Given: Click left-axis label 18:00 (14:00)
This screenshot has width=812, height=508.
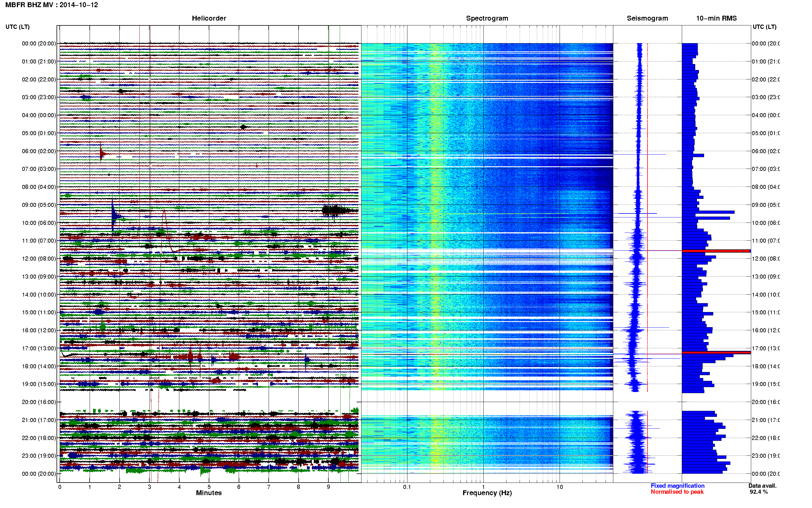Looking at the screenshot, I should [x=39, y=366].
